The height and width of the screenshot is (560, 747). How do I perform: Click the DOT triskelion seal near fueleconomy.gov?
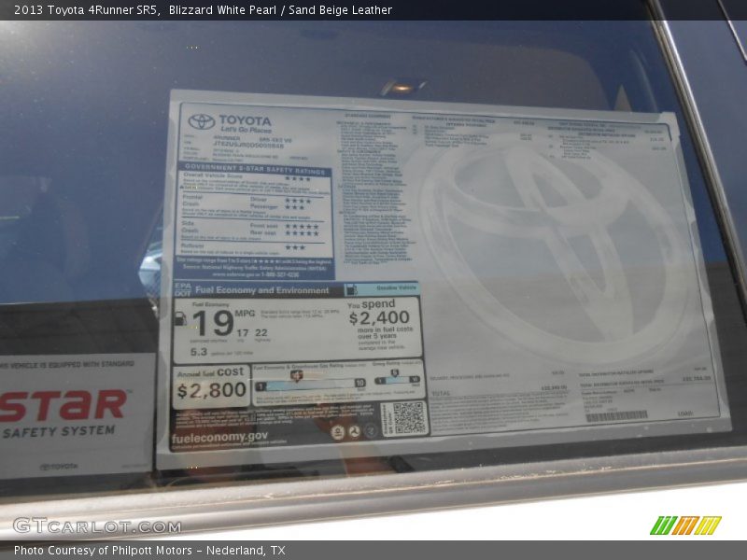click(354, 430)
